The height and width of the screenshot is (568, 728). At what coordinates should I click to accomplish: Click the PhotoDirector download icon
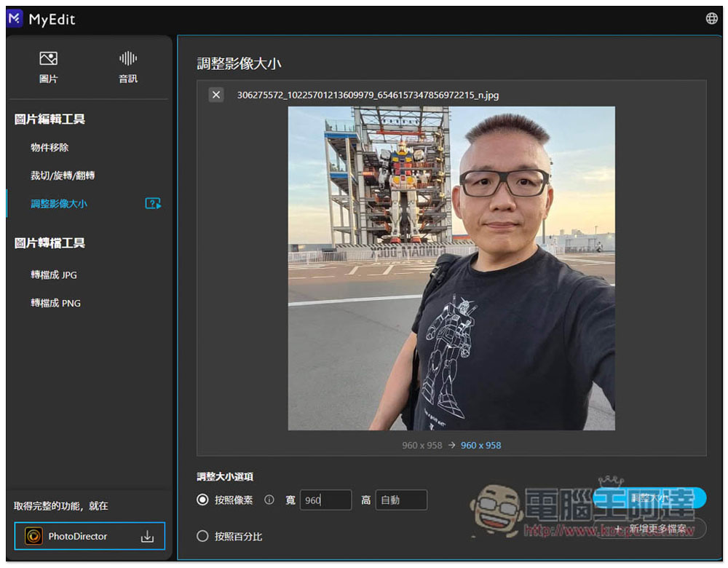(x=147, y=537)
